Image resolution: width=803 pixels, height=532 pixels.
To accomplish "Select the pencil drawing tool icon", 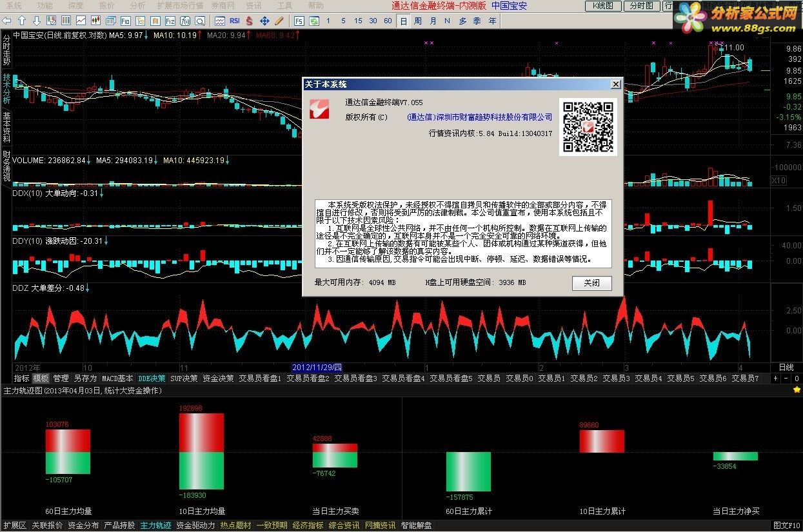I will [279, 21].
